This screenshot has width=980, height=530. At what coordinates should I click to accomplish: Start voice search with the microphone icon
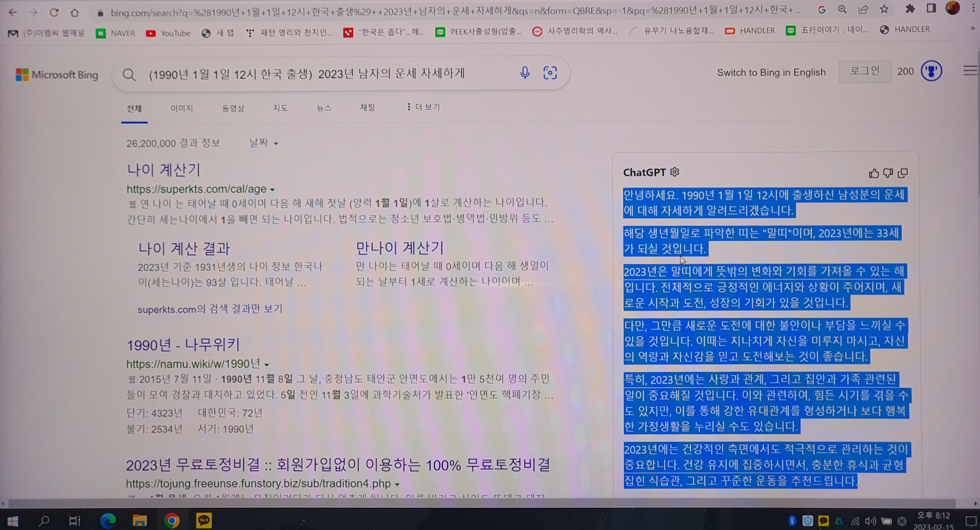[x=524, y=72]
